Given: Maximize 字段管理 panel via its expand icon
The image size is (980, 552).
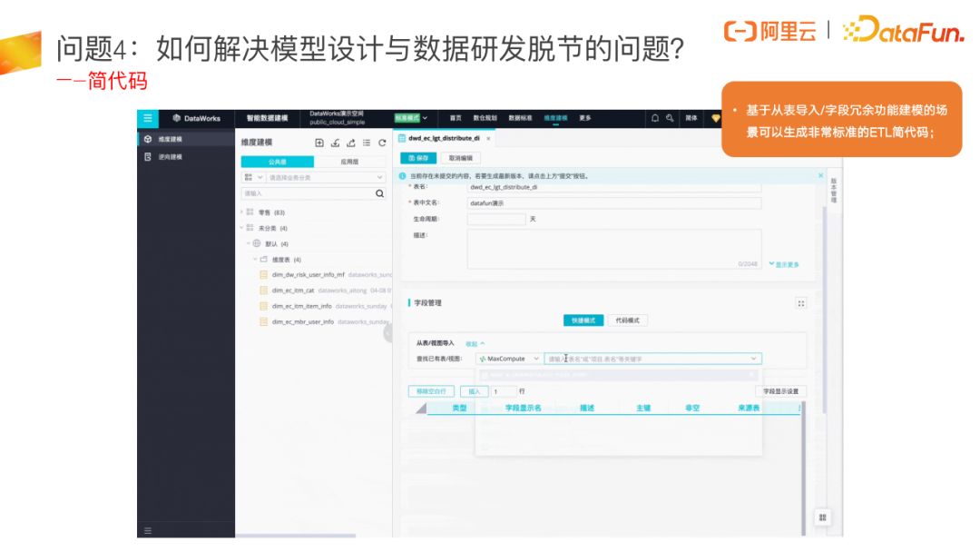Looking at the screenshot, I should point(800,303).
